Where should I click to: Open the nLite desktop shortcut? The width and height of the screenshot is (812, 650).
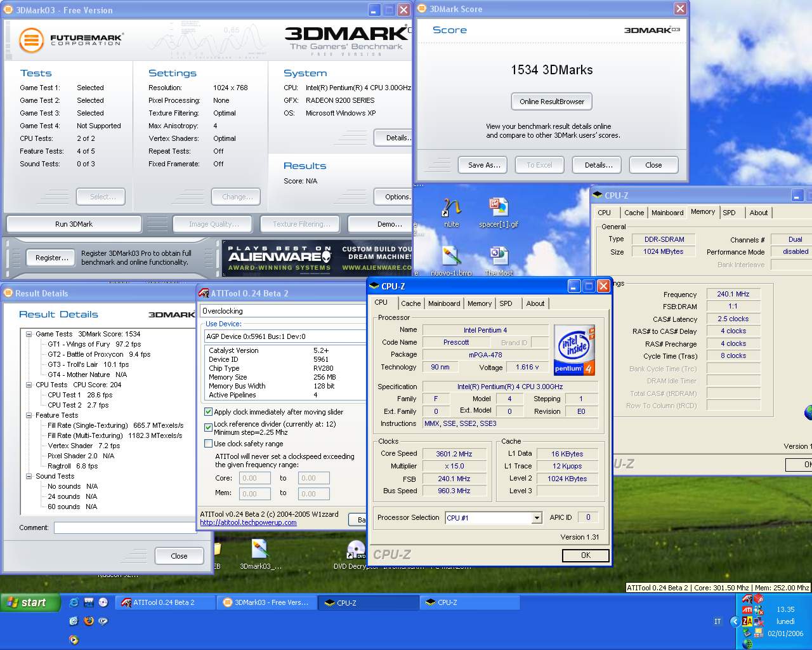coord(451,212)
